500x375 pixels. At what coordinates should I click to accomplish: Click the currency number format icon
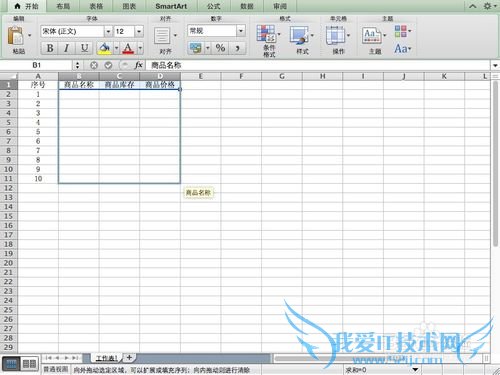[195, 48]
